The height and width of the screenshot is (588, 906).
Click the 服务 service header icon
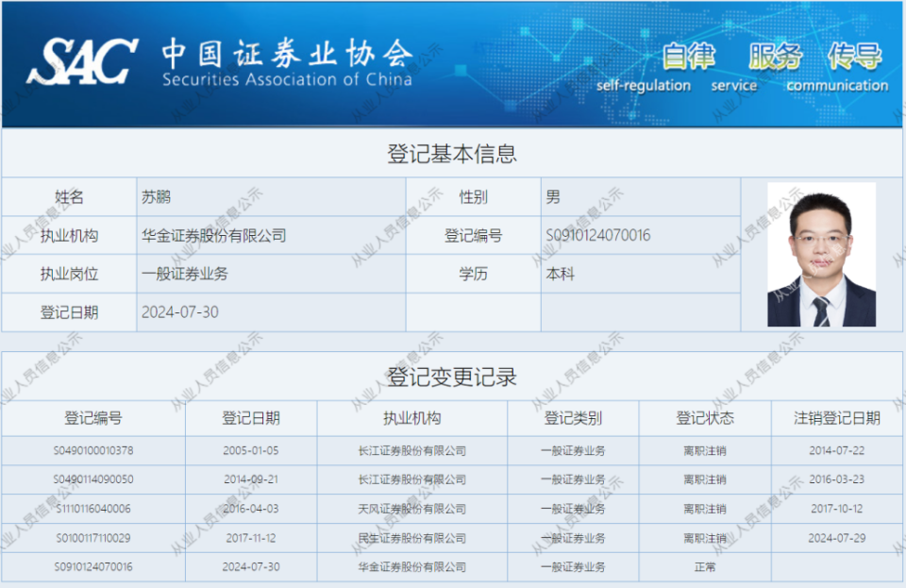(x=772, y=56)
